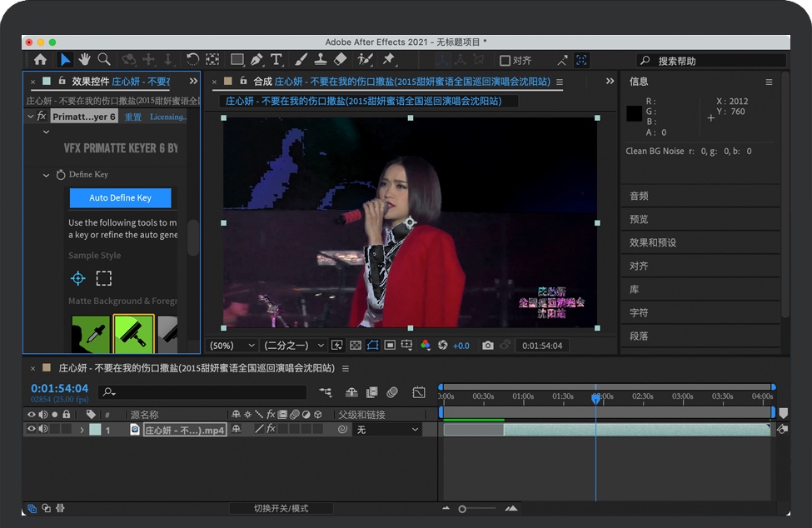Screen dimensions: 812x528
Task: Click the Auto Define Key button
Action: (121, 198)
